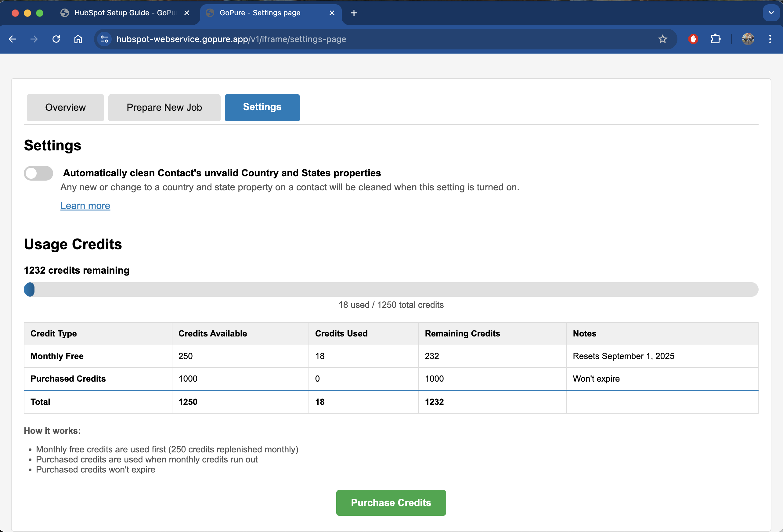Click the usage credits progress bar
This screenshot has width=783, height=532.
[x=391, y=289]
